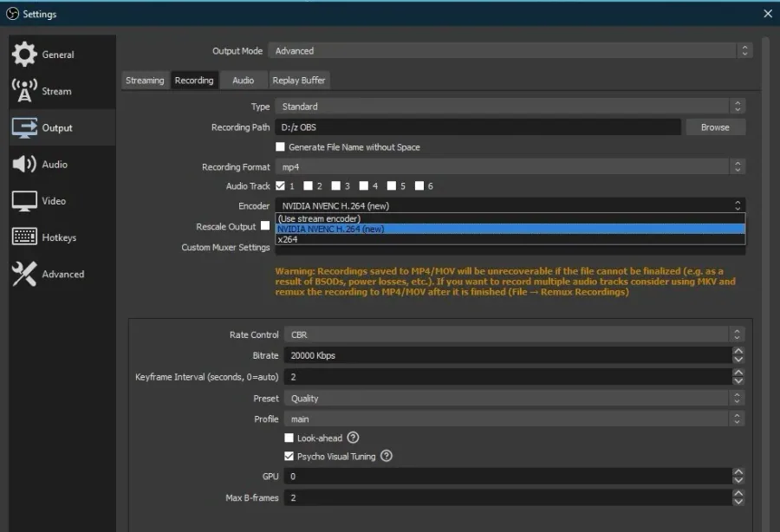Screen dimensions: 780x532
Task: Choose x264 from encoder list
Action: coord(510,239)
